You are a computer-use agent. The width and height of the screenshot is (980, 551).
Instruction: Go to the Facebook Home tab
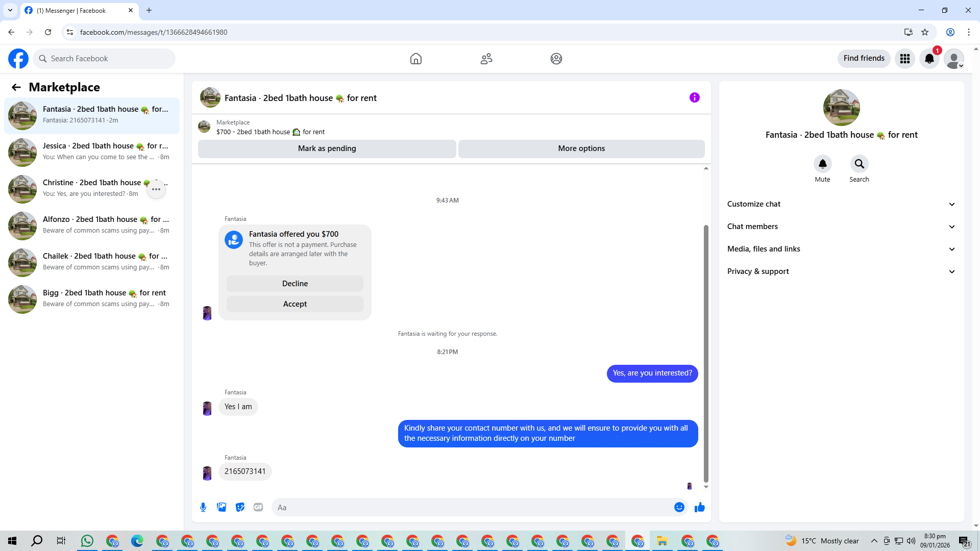(x=416, y=59)
